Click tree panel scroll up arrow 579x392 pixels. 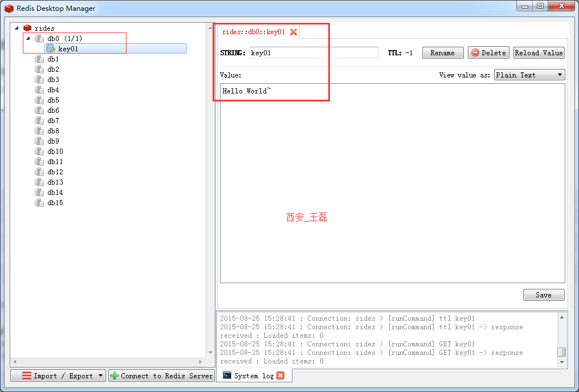point(210,28)
